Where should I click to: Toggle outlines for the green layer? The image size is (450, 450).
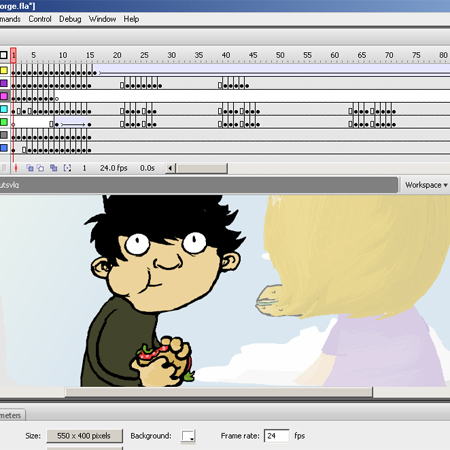click(x=4, y=122)
